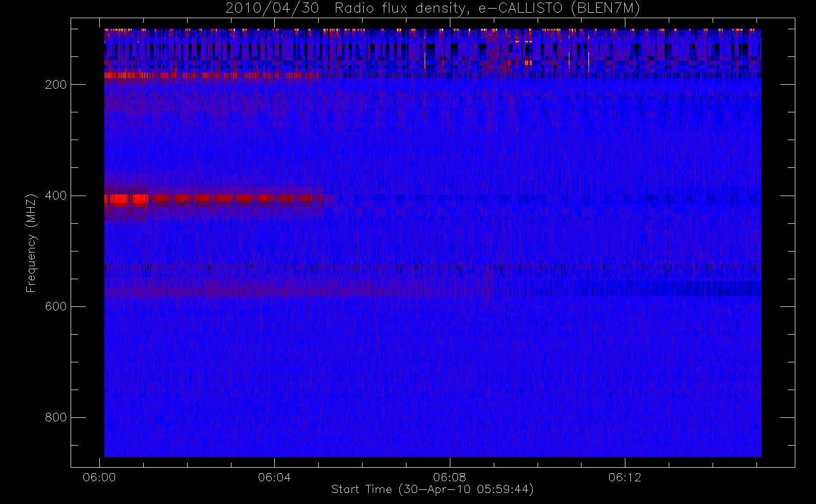The image size is (816, 504).
Task: Click the 06:00 time tick label
Action: pyautogui.click(x=99, y=477)
